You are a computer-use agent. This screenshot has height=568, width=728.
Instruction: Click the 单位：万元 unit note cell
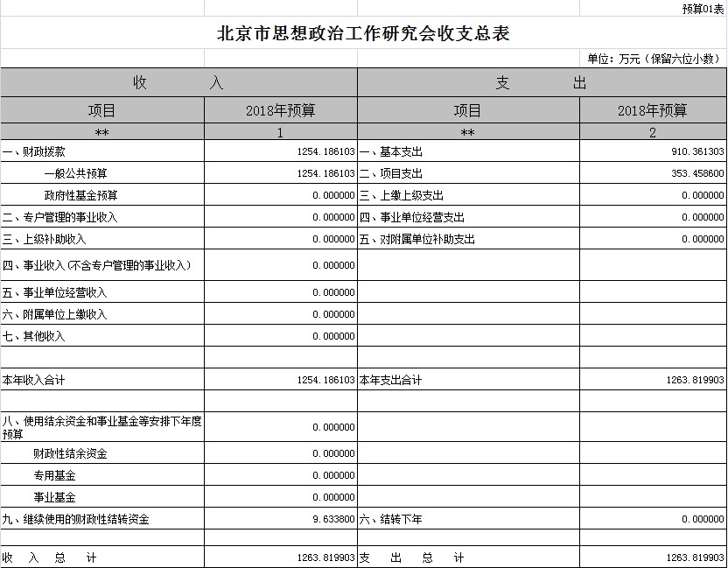tap(654, 59)
